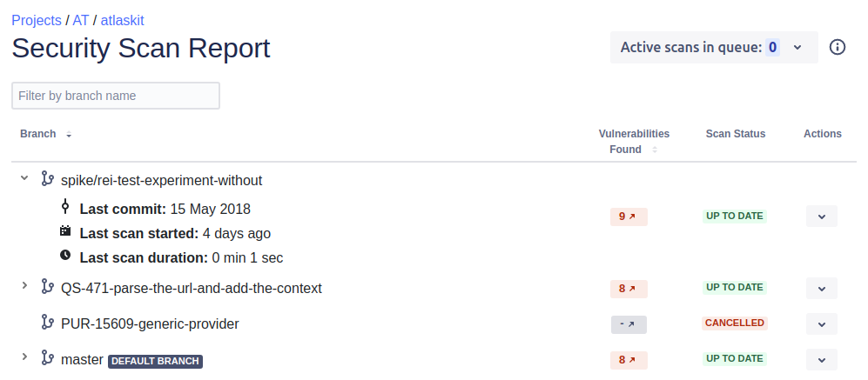Click the Last scan started calendar icon
868x380 pixels.
(64, 232)
